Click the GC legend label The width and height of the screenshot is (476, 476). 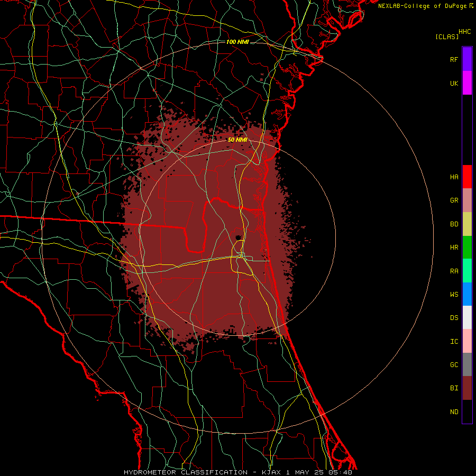point(454,365)
